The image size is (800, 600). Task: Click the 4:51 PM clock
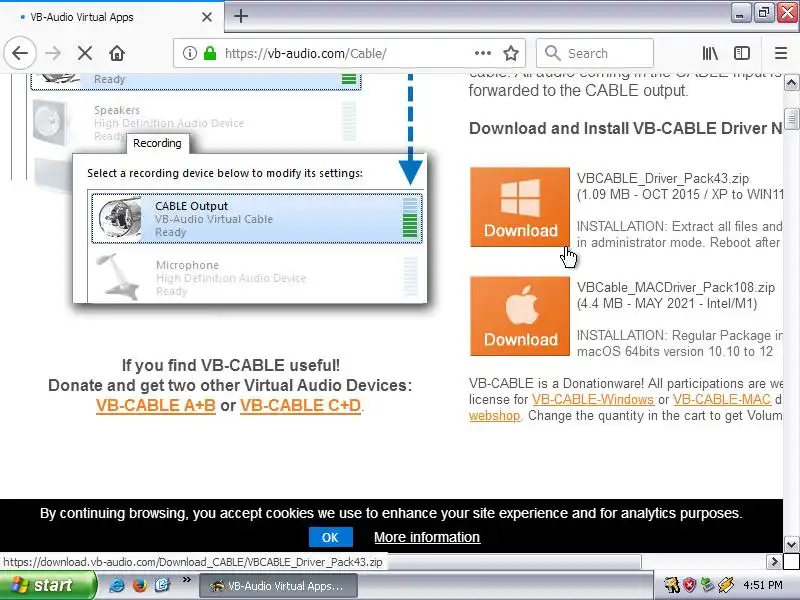(763, 585)
